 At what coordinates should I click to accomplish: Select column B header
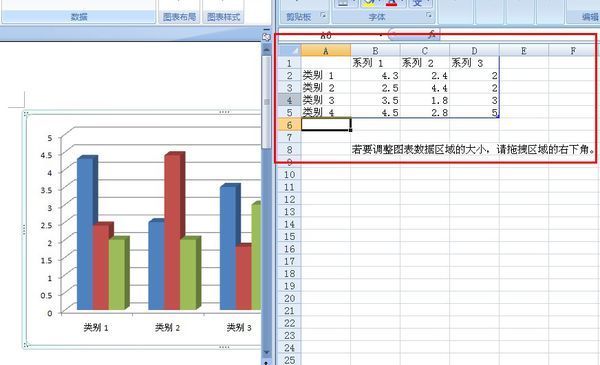click(375, 51)
